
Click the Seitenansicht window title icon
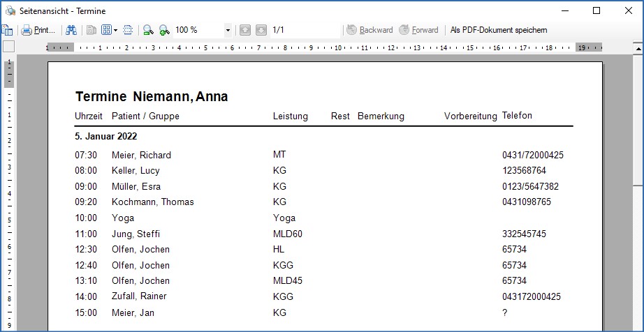click(10, 10)
